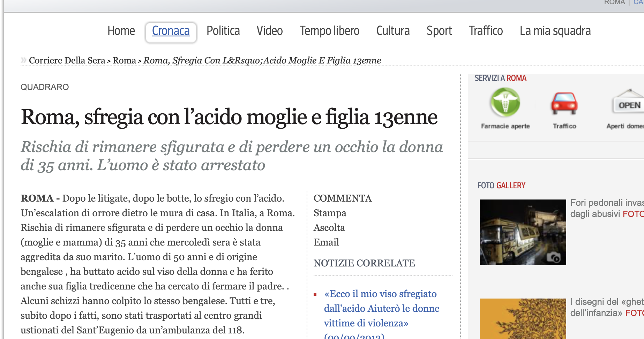Open Traffico in the navigation bar
The height and width of the screenshot is (339, 644).
486,31
